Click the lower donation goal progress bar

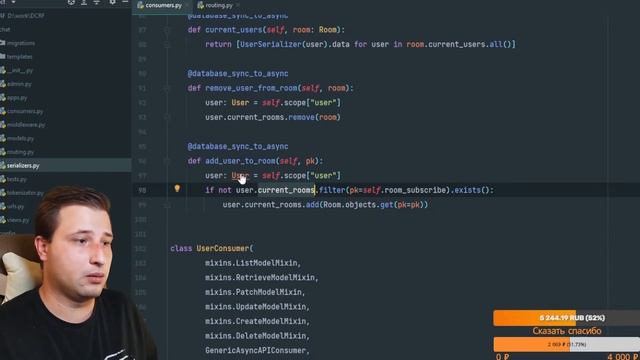[567, 344]
